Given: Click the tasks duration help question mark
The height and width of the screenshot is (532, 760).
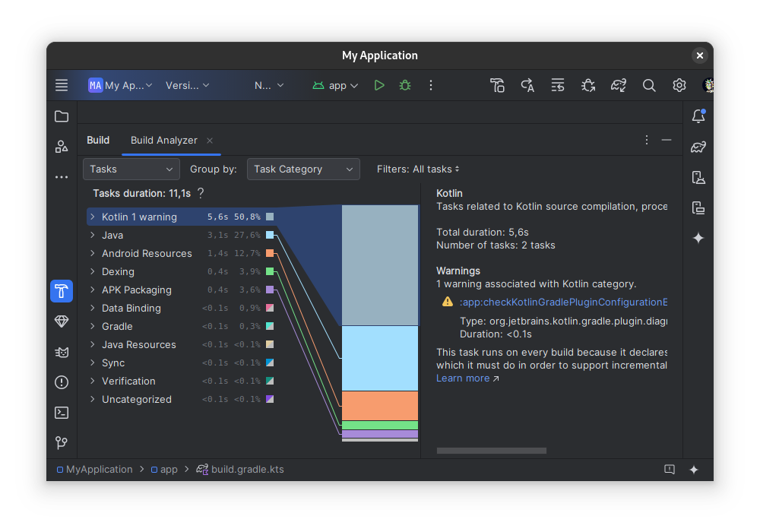Looking at the screenshot, I should (201, 193).
